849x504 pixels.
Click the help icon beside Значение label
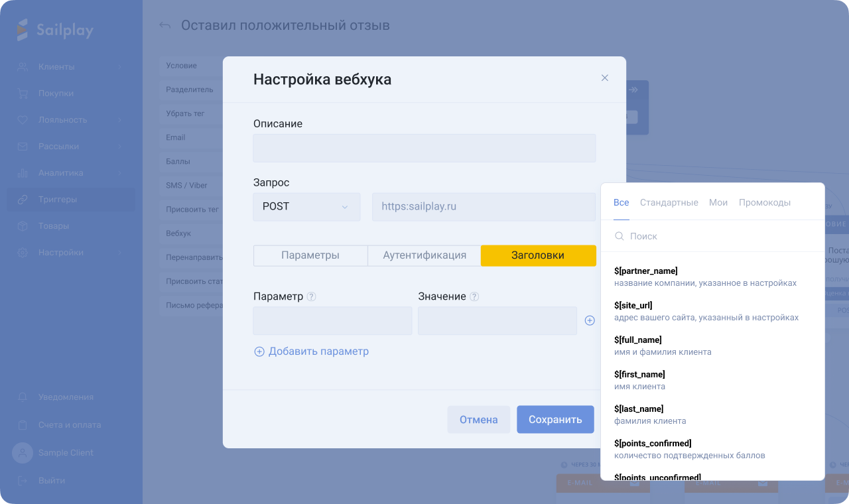[x=474, y=296]
